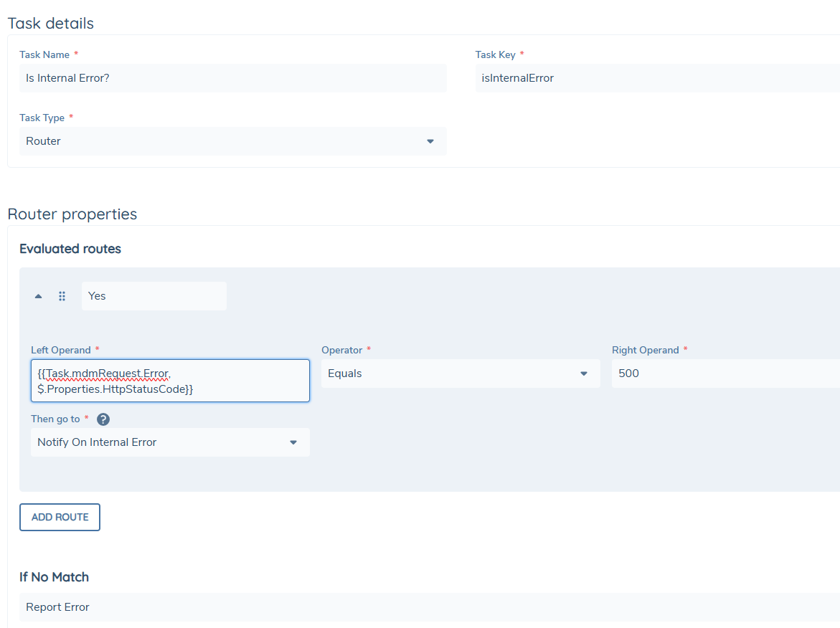The width and height of the screenshot is (840, 628).
Task: Expand the Notify On Internal Error dropdown
Action: coord(170,442)
